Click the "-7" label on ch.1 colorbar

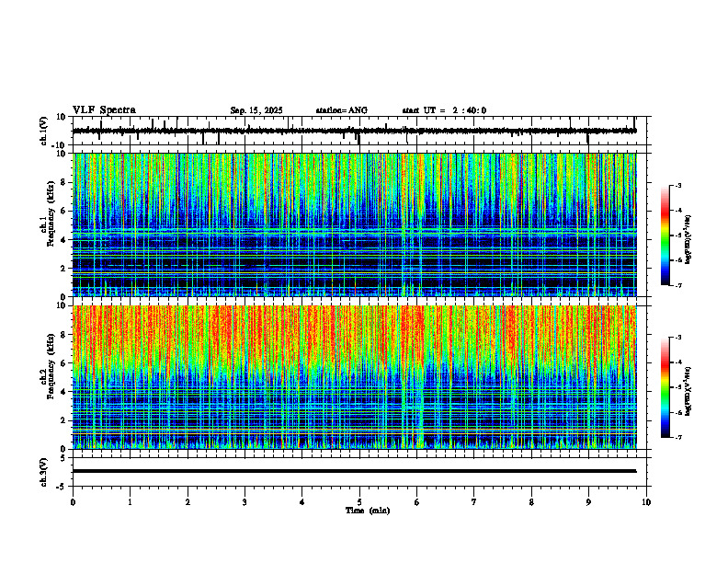[x=678, y=285]
